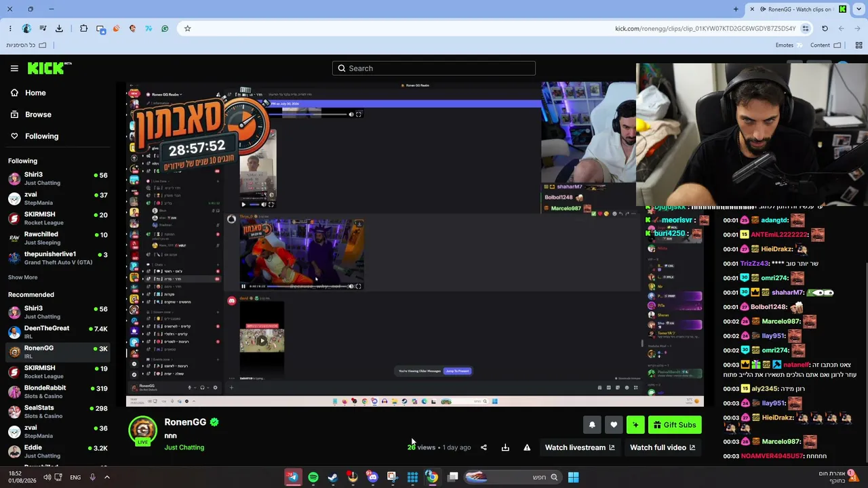Open Telegram from the taskbar
Image resolution: width=868 pixels, height=488 pixels.
point(292,477)
